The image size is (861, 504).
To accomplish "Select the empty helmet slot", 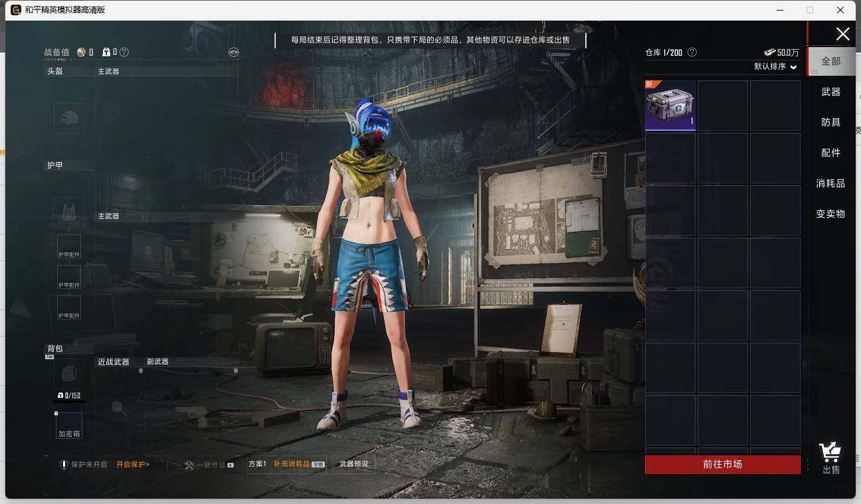I will coord(69,118).
